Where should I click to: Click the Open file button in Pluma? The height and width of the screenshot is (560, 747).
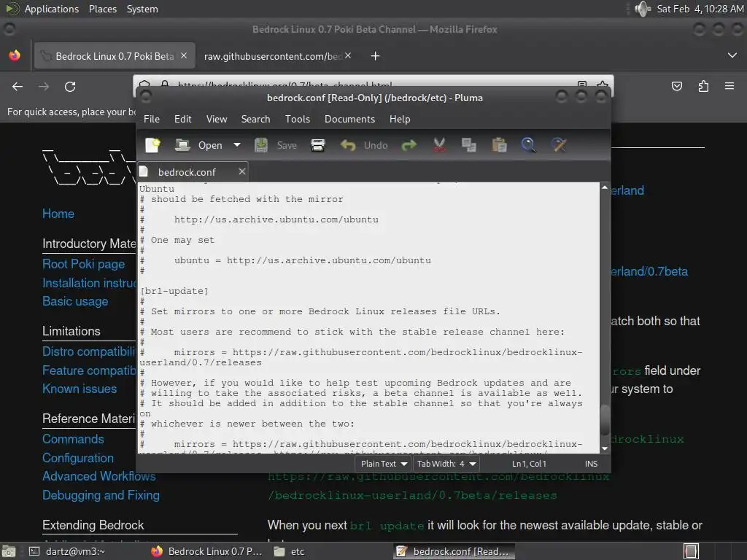[x=198, y=145]
